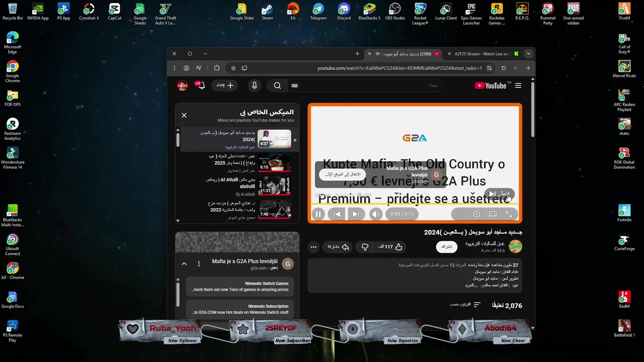
Task: Click the search magnifier button
Action: [277, 85]
